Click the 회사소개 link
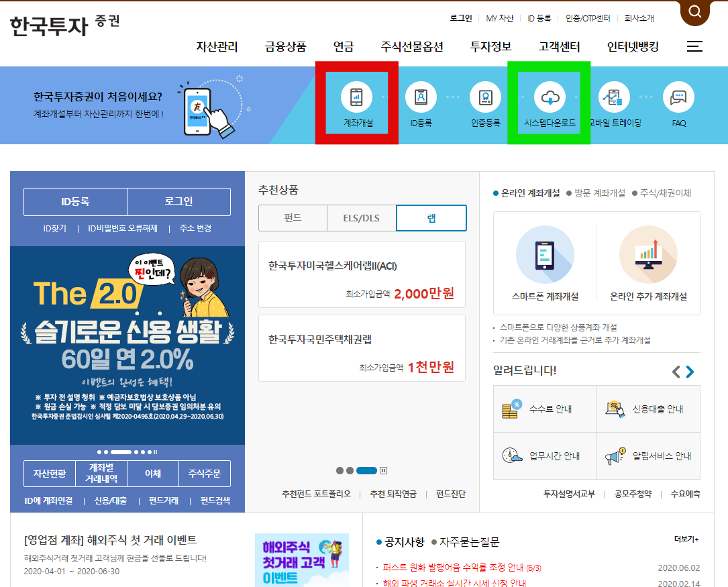The image size is (728, 587). pyautogui.click(x=639, y=18)
